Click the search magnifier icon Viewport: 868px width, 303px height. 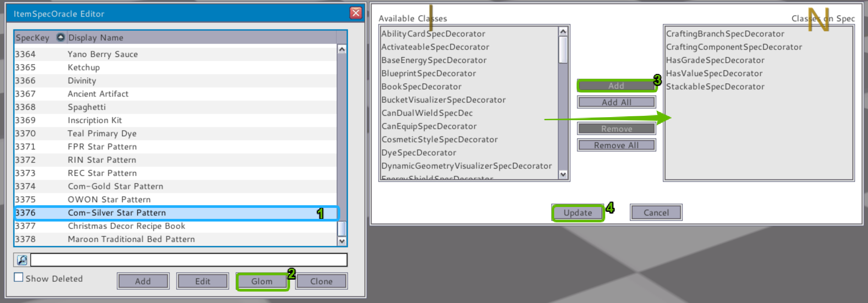[x=22, y=260]
